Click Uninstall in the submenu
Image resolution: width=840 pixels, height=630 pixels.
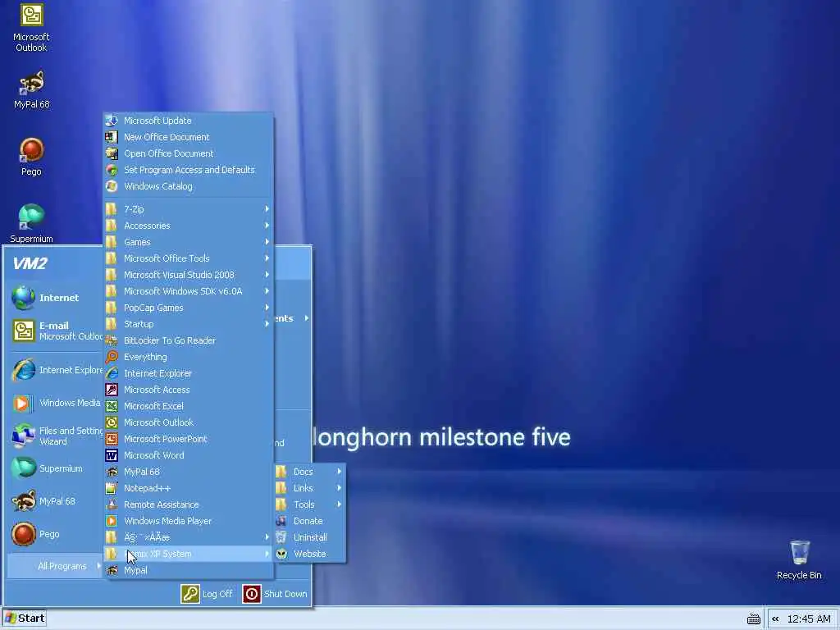(309, 537)
